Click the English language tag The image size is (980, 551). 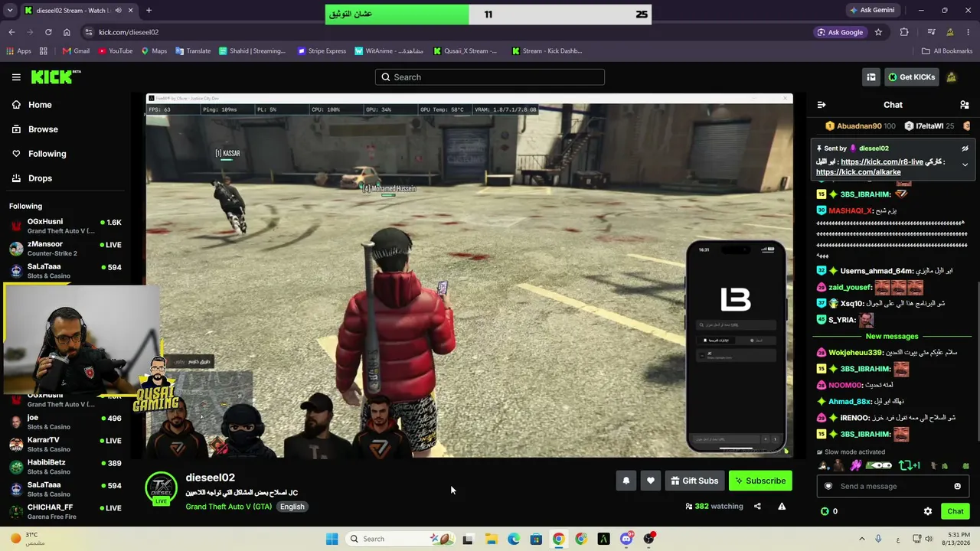292,507
